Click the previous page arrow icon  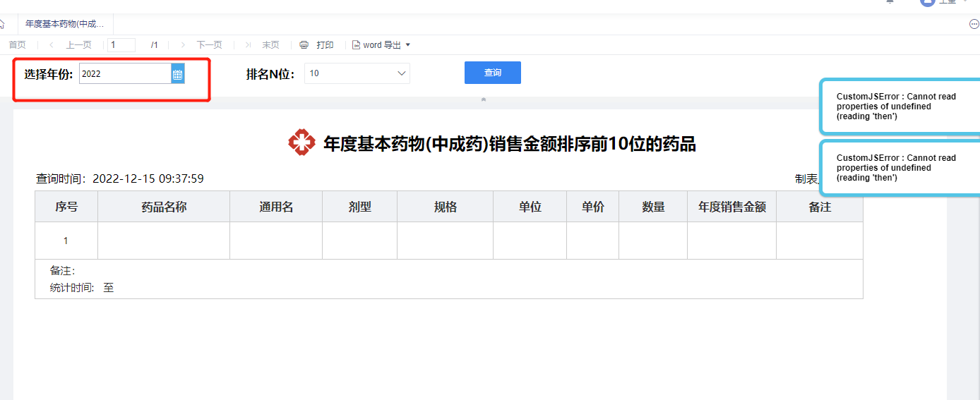pyautogui.click(x=52, y=45)
